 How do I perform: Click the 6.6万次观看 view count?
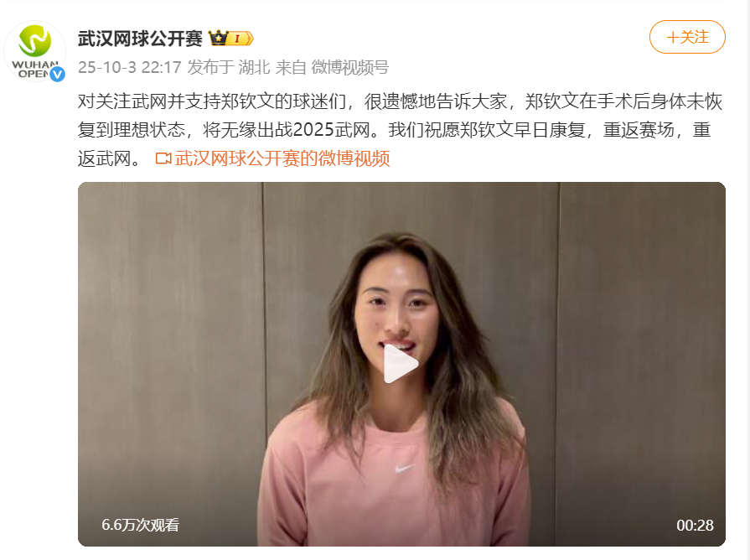[x=140, y=525]
